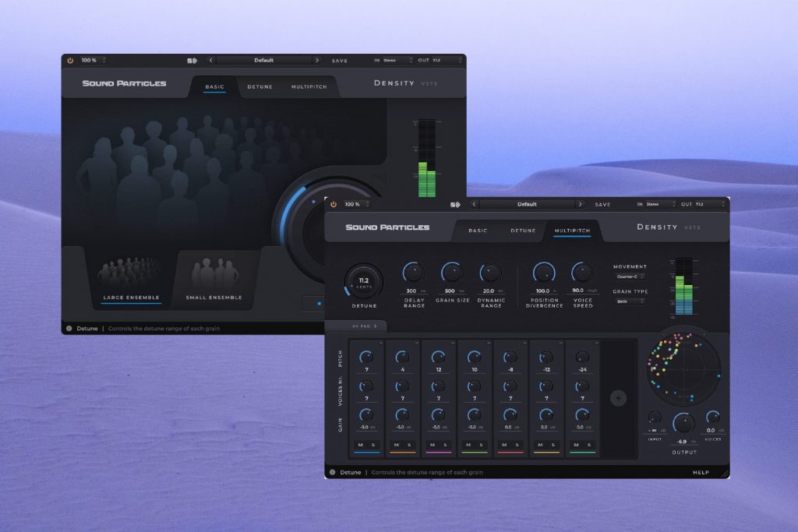
Task: Switch to Detune tab in Multipitch window
Action: (523, 231)
